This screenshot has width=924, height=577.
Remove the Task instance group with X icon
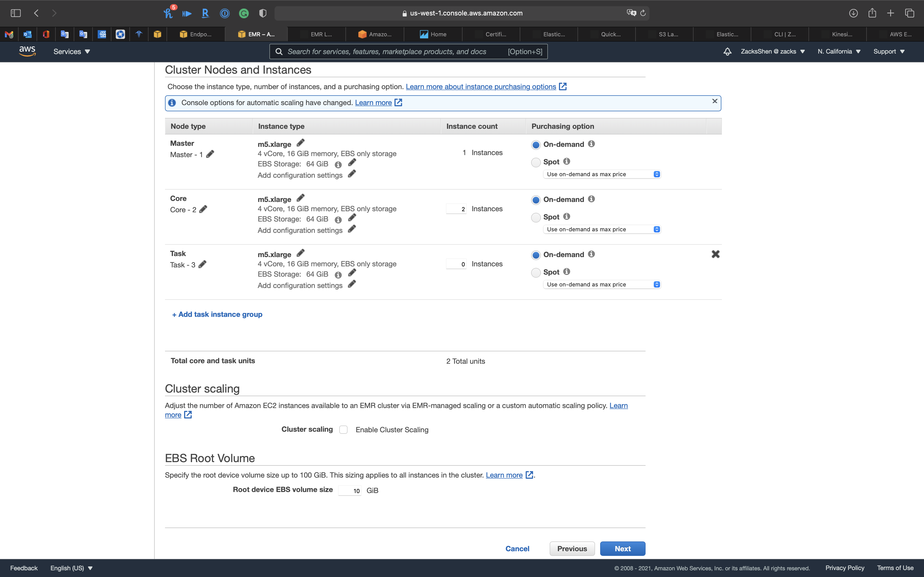715,254
